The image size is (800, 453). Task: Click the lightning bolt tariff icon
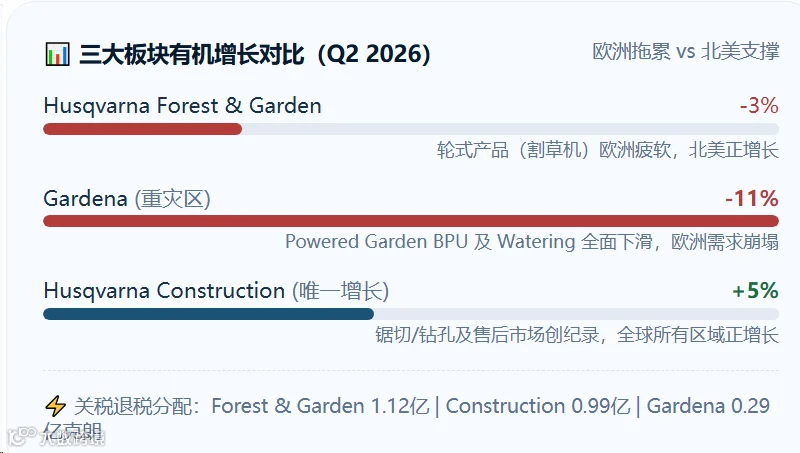[x=55, y=406]
